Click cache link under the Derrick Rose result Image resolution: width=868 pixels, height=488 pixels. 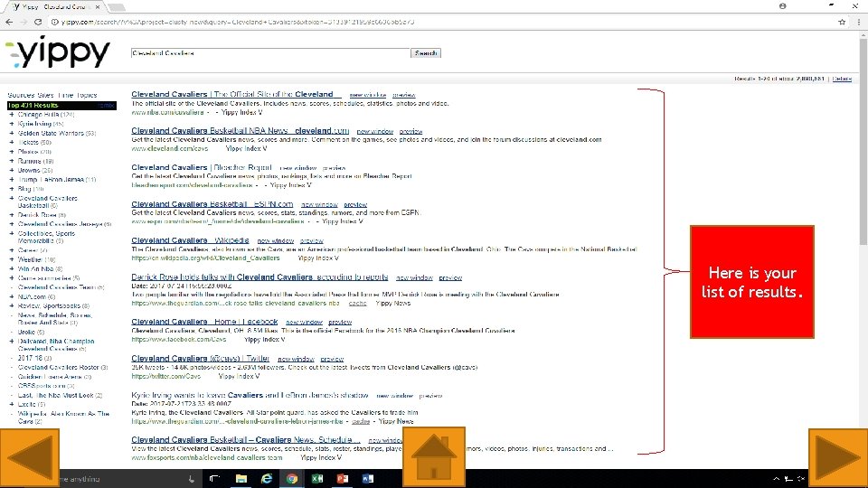pos(358,304)
